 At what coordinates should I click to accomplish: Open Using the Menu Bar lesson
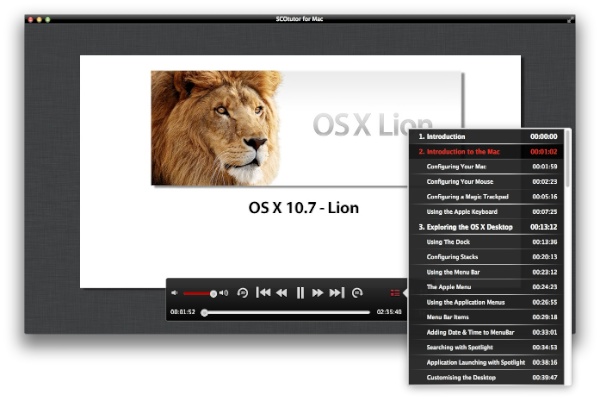click(x=488, y=272)
